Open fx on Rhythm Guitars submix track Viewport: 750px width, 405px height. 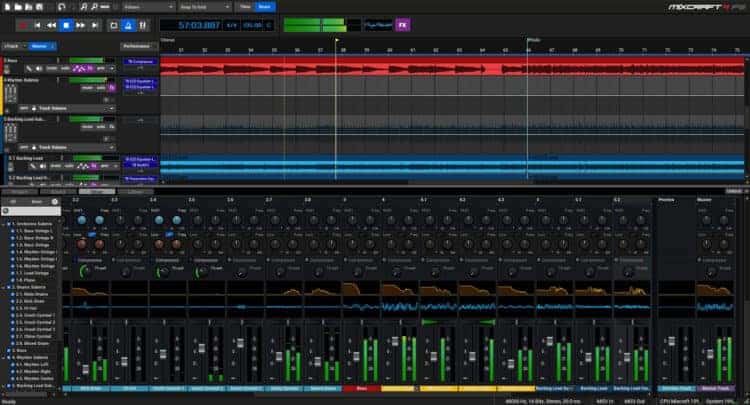[x=111, y=88]
